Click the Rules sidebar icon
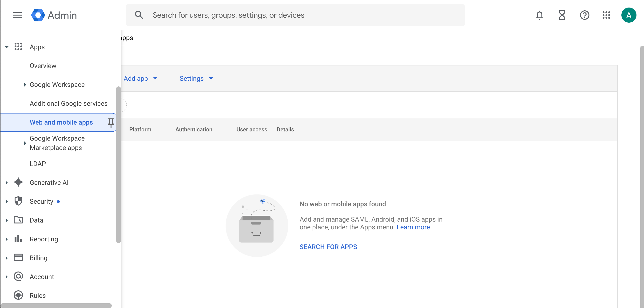Image resolution: width=644 pixels, height=308 pixels. coord(18,295)
